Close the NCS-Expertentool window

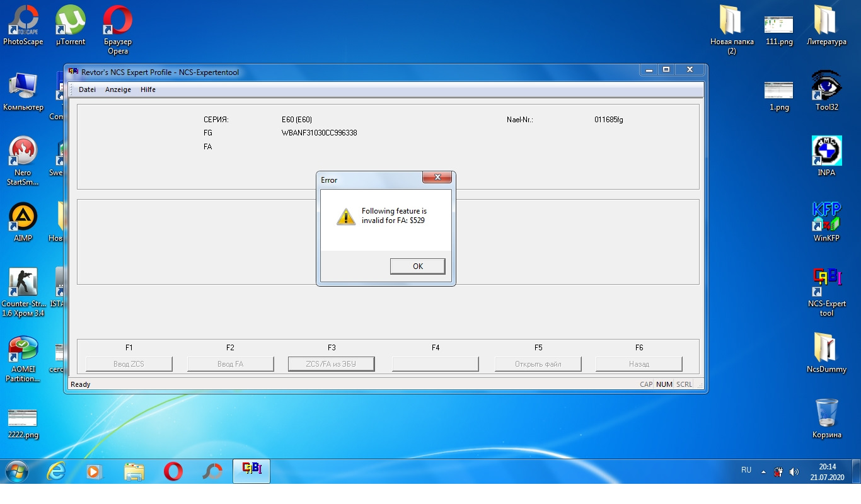coord(690,70)
